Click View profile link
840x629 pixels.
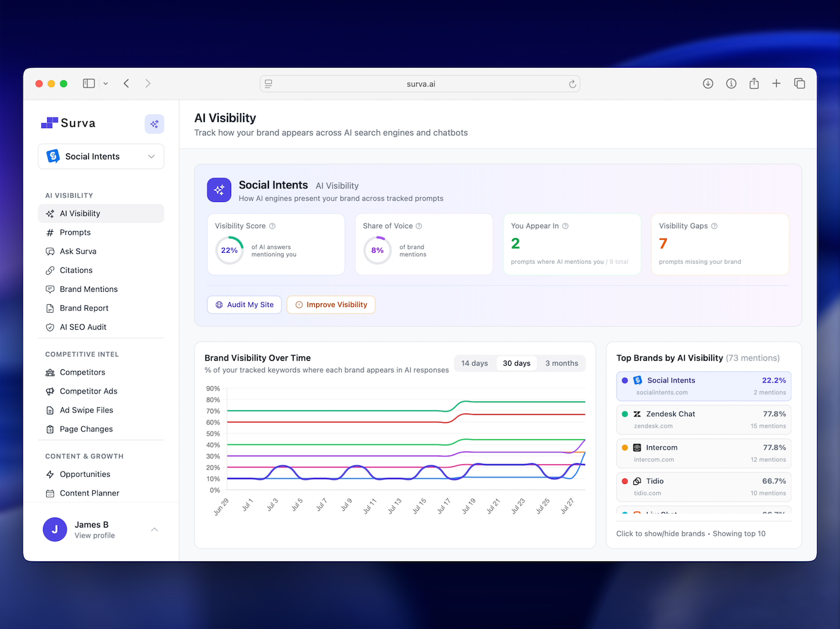point(94,536)
